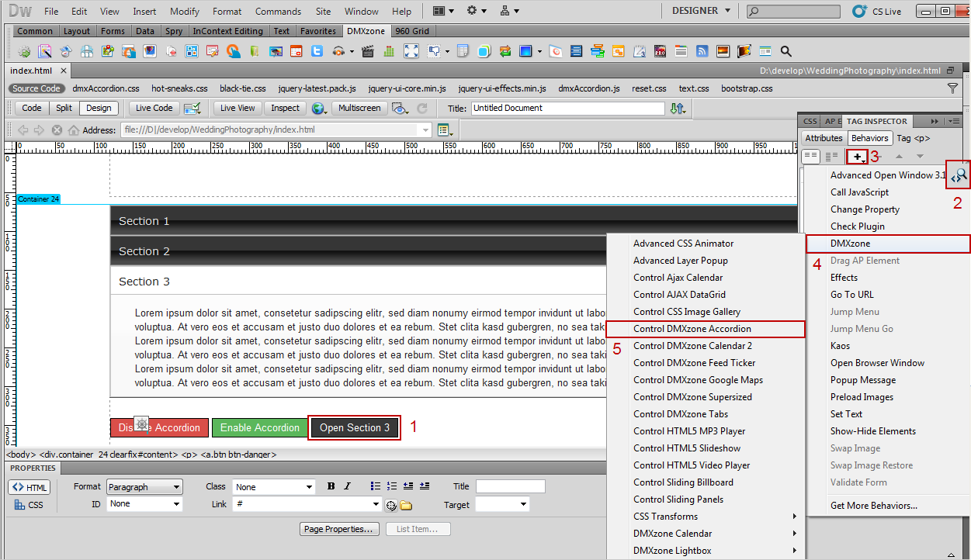Click the Section 1 accordion header
The image size is (971, 560).
[x=453, y=221]
